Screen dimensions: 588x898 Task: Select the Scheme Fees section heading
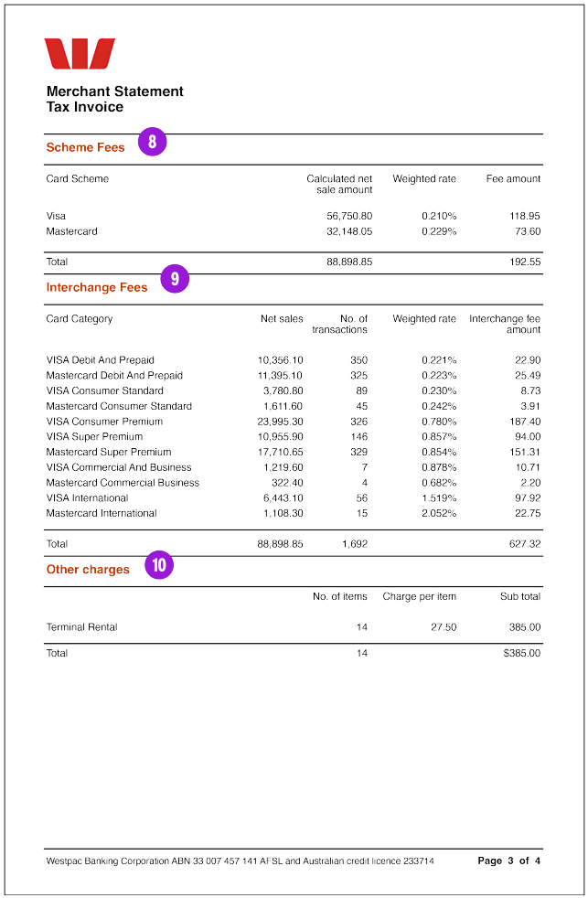tap(85, 147)
